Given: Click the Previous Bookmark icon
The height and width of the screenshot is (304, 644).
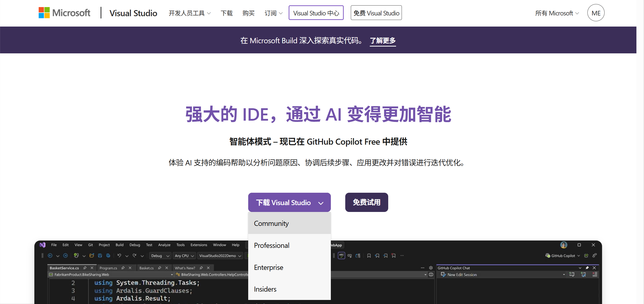Looking at the screenshot, I should pos(377,256).
